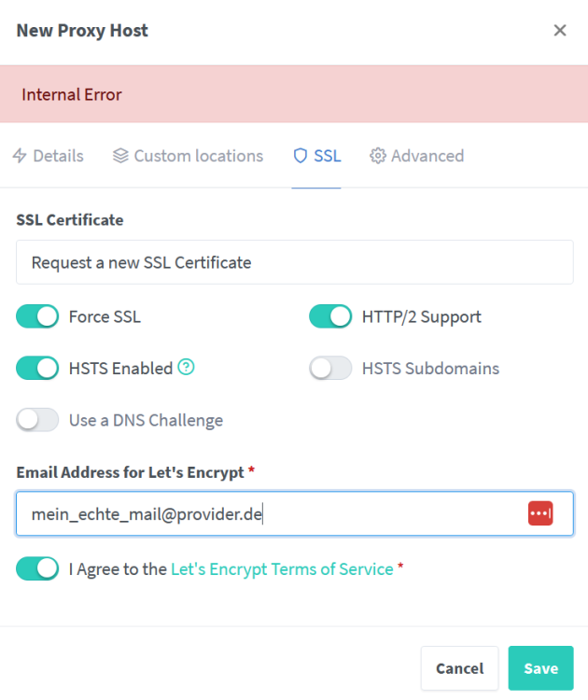Toggle HSTS Enabled off
Image resolution: width=588 pixels, height=700 pixels.
click(x=37, y=369)
